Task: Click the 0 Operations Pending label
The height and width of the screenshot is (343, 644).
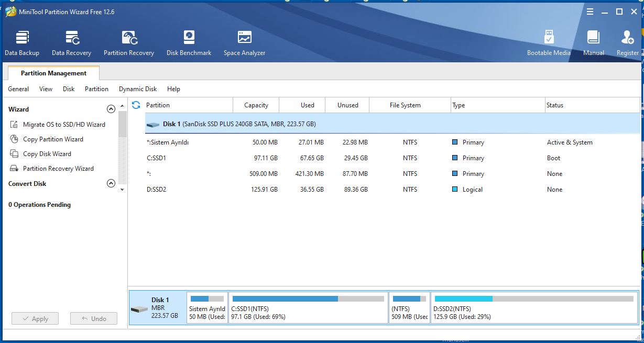Action: click(39, 205)
